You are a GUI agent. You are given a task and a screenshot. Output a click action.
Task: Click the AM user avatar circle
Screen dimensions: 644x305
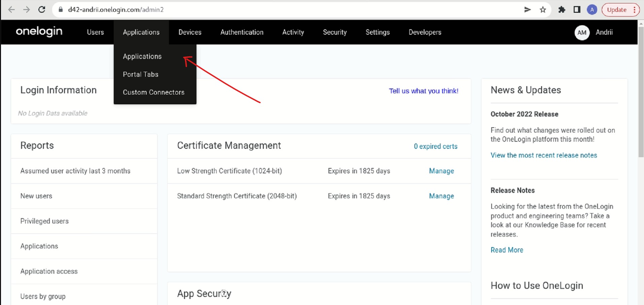582,33
